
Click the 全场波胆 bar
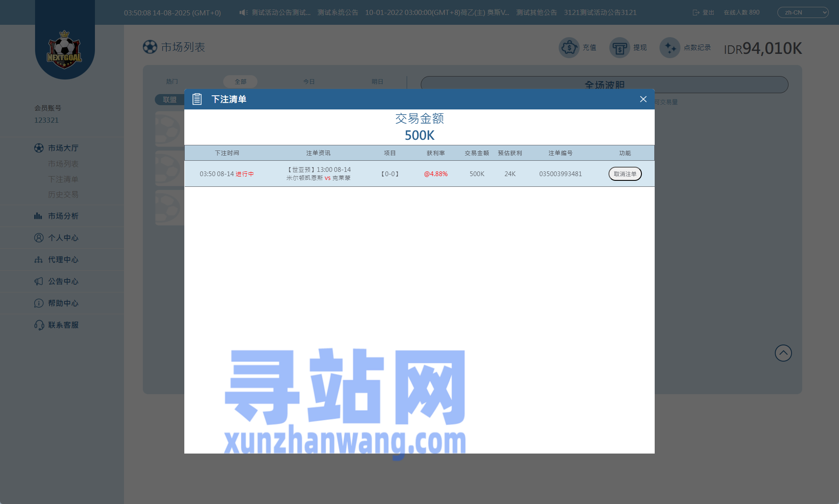click(604, 85)
